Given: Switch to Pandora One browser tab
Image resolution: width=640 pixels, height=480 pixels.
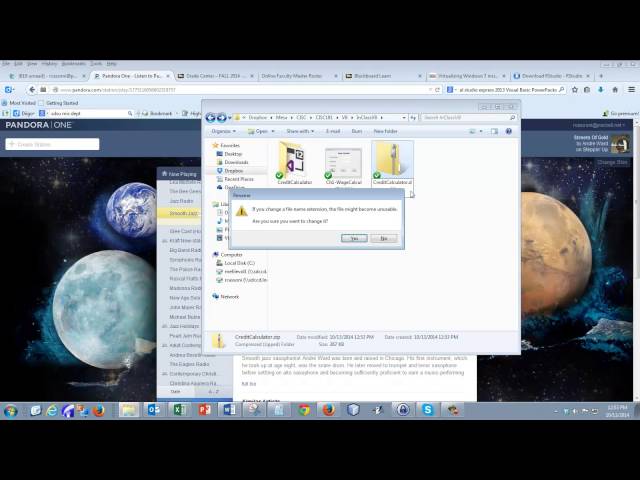Looking at the screenshot, I should tap(131, 76).
